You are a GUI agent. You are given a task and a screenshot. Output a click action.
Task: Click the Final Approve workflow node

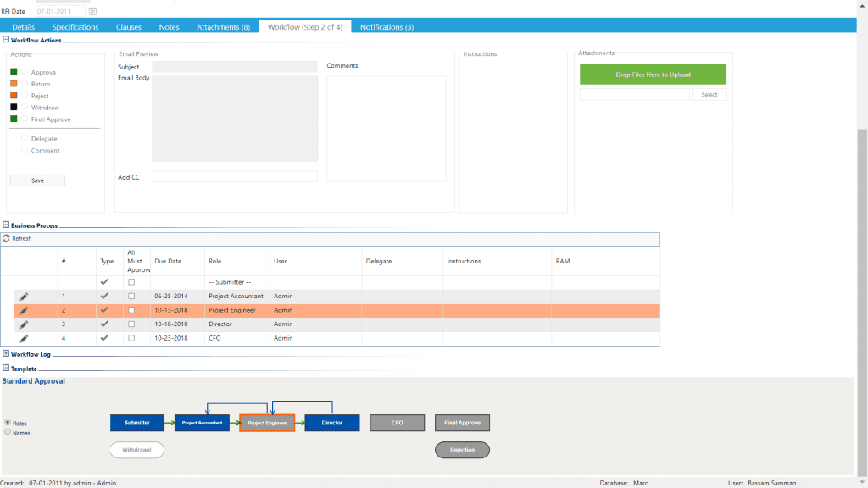[x=462, y=423]
